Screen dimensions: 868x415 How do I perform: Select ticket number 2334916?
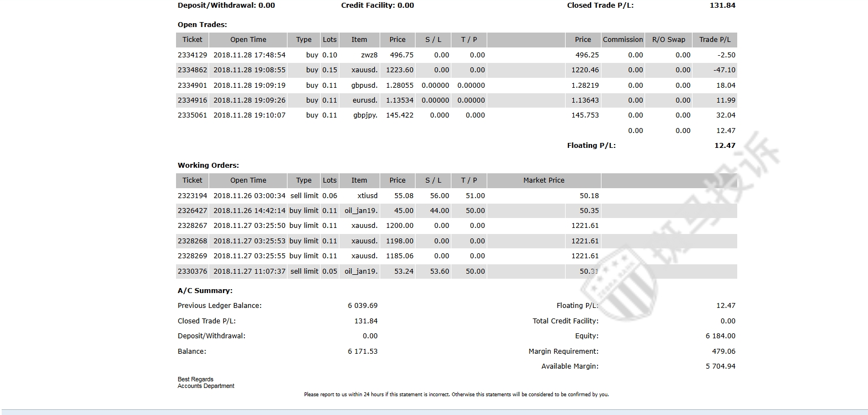192,100
